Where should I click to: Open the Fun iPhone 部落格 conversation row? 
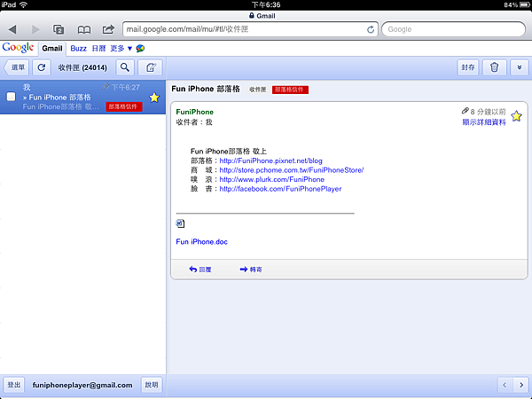pos(82,97)
